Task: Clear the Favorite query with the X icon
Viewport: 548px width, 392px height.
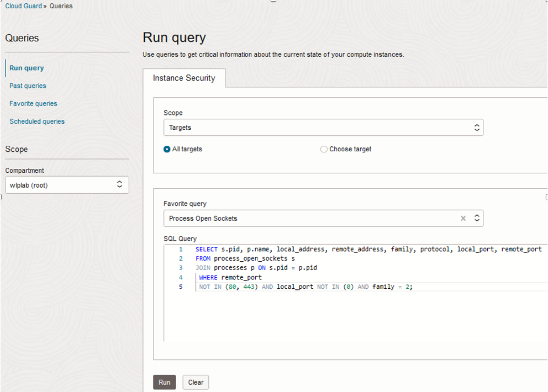Action: click(463, 218)
